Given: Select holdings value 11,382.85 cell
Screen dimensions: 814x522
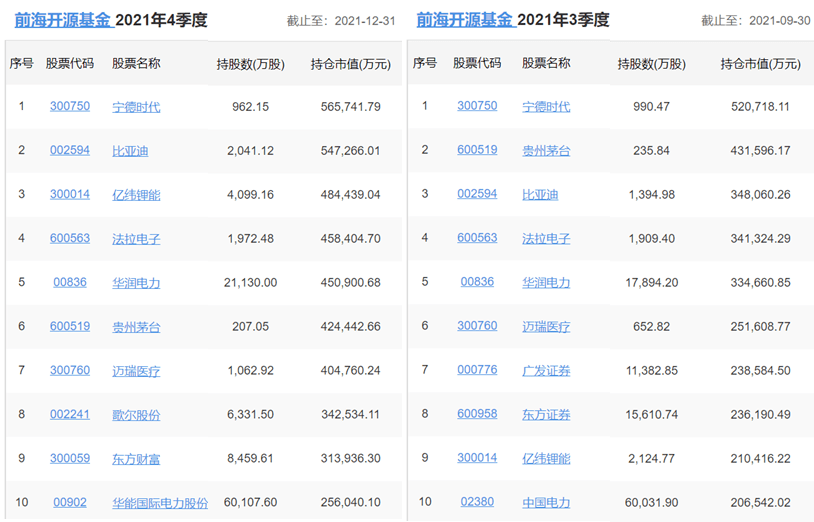Looking at the screenshot, I should [652, 370].
